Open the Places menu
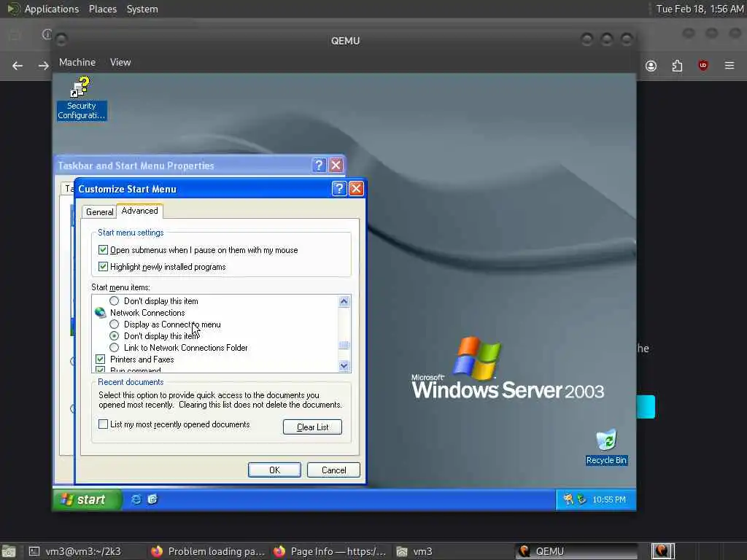This screenshot has height=560, width=747. [103, 9]
